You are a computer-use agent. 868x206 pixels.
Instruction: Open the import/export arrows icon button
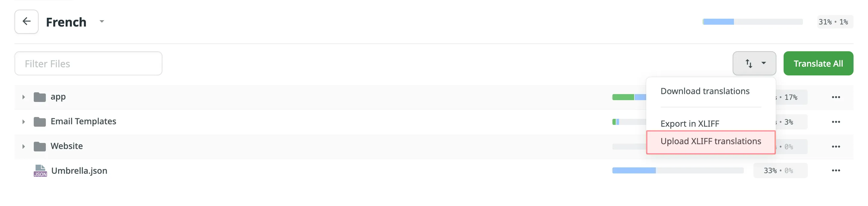[x=749, y=63]
